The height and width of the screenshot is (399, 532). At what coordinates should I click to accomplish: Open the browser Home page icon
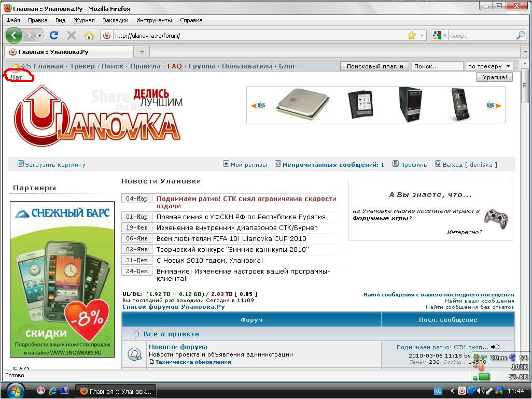89,35
